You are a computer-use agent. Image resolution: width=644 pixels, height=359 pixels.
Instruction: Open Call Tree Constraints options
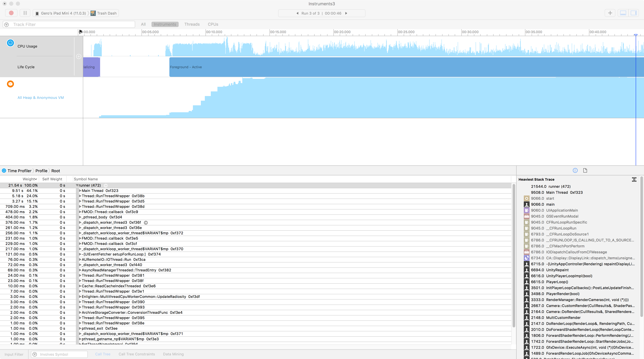[x=137, y=354]
